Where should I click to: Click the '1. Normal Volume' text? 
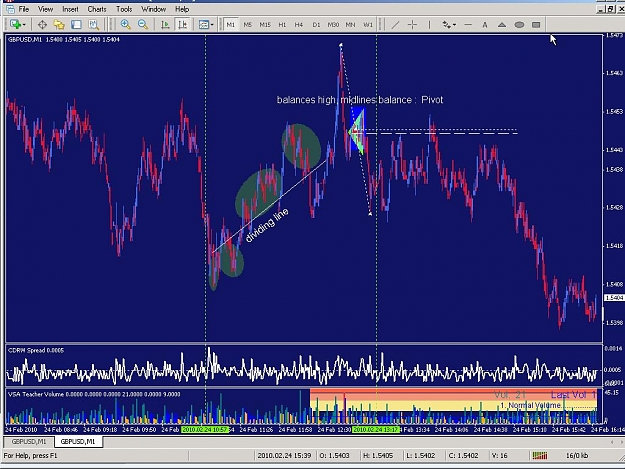point(531,405)
